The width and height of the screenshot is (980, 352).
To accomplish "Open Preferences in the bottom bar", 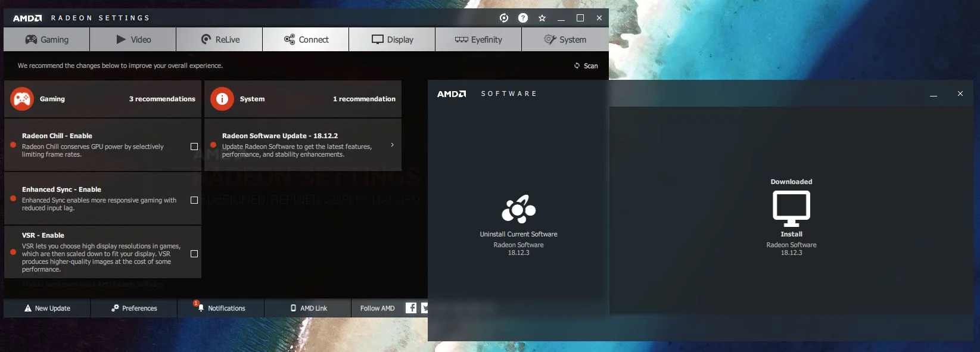I will pos(134,308).
